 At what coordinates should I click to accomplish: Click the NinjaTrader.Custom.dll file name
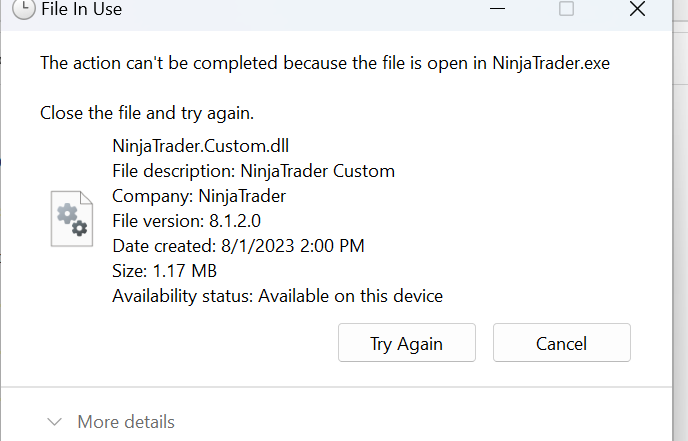188,146
